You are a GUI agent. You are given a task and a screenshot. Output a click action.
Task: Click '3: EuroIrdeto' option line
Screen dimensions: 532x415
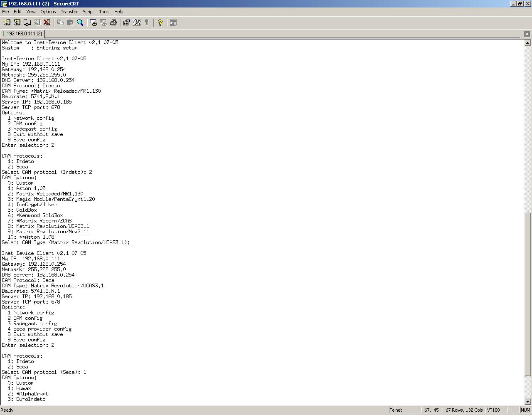[26, 399]
